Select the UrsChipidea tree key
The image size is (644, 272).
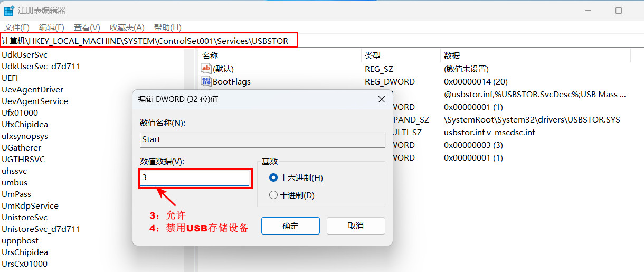[x=25, y=252]
